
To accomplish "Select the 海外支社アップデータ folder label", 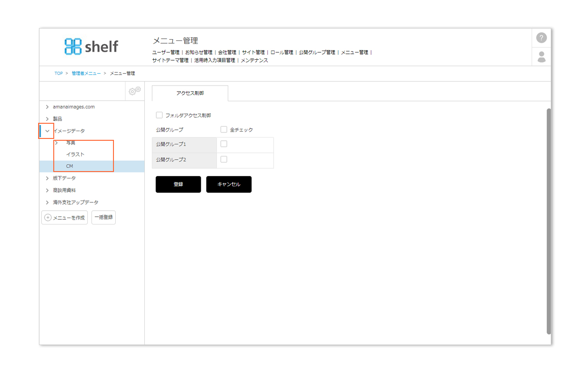I will tap(76, 202).
